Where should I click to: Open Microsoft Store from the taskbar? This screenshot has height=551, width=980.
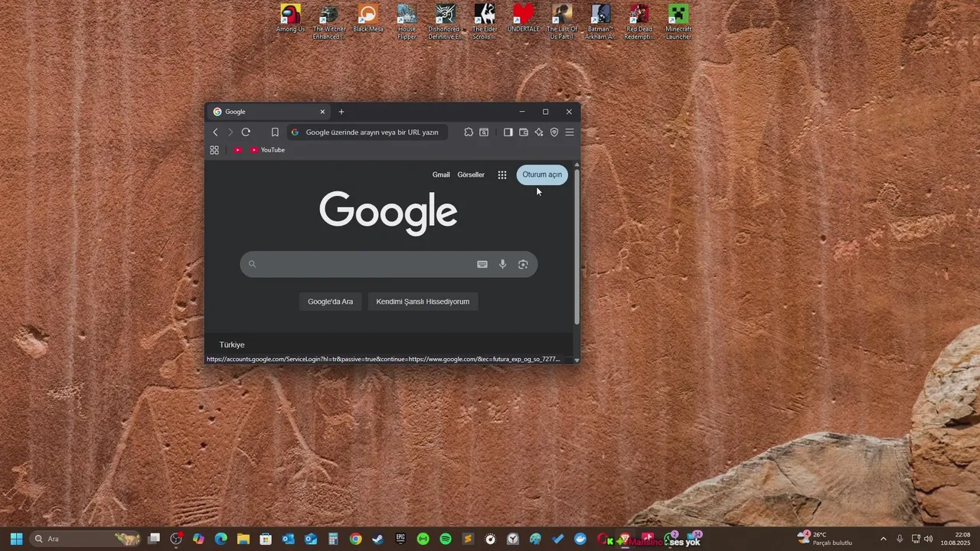[x=266, y=539]
